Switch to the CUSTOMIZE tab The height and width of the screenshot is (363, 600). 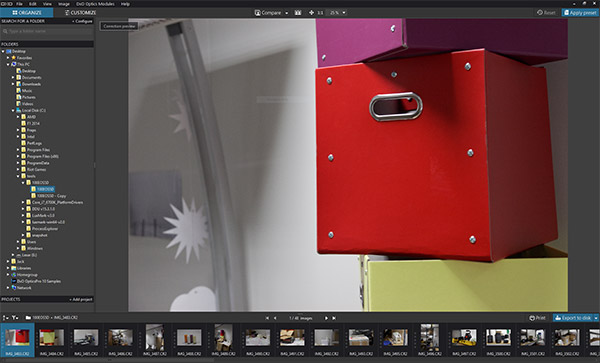[x=80, y=13]
